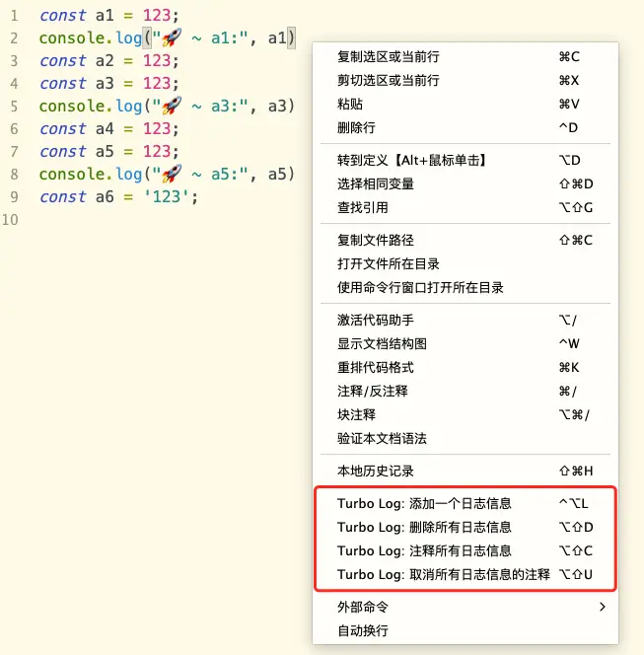Choose 块注释 menu item
Image resolution: width=644 pixels, height=655 pixels.
[465, 415]
